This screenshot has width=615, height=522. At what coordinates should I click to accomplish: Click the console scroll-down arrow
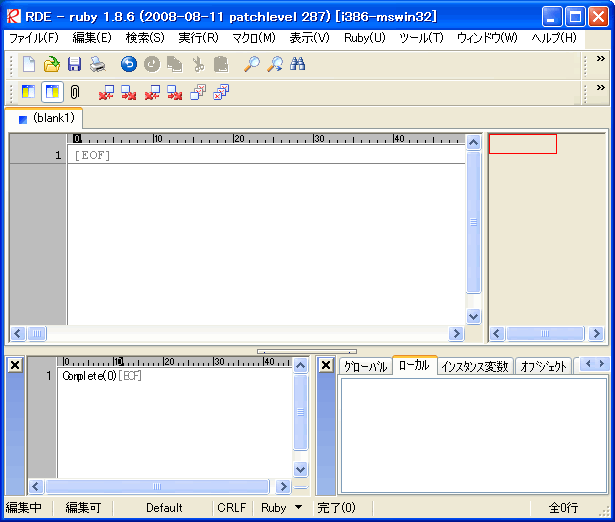[300, 469]
